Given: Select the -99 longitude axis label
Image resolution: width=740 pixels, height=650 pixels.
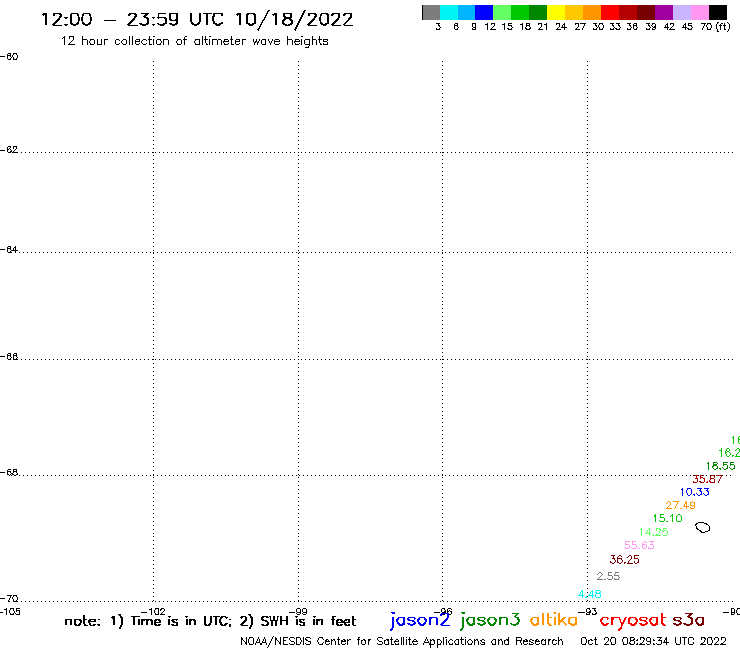Looking at the screenshot, I should click(x=298, y=611).
